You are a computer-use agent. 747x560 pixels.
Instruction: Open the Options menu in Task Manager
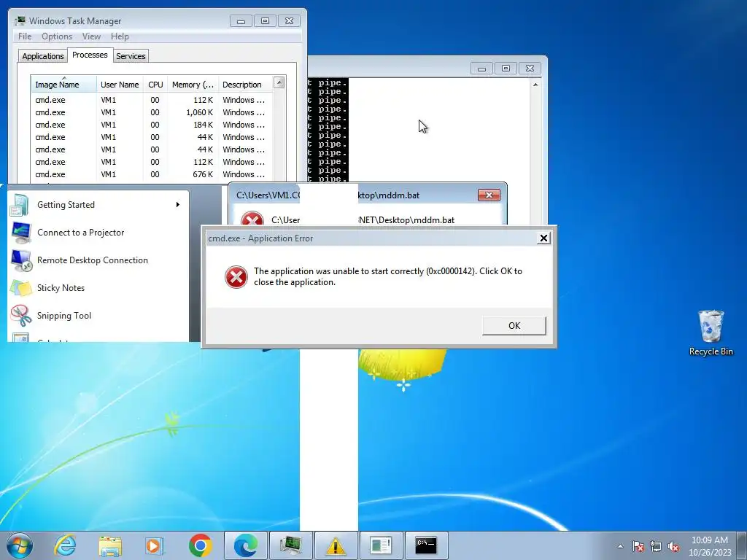click(x=57, y=36)
